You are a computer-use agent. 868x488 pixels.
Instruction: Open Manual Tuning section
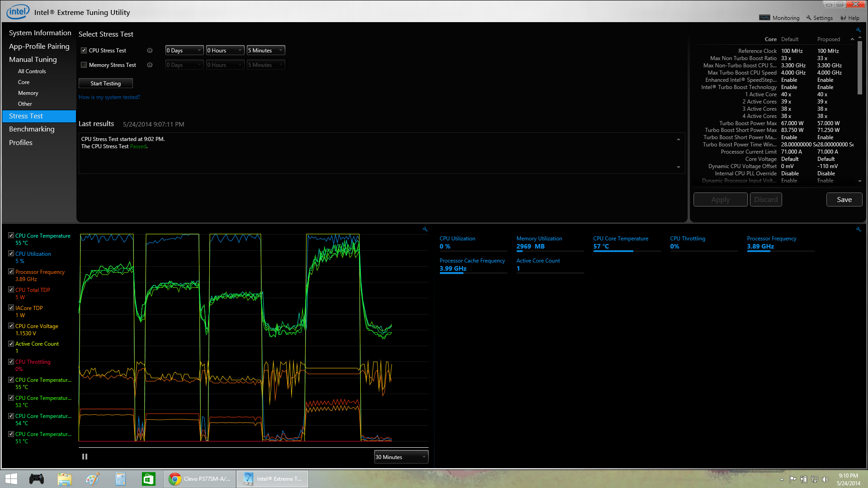(x=33, y=60)
